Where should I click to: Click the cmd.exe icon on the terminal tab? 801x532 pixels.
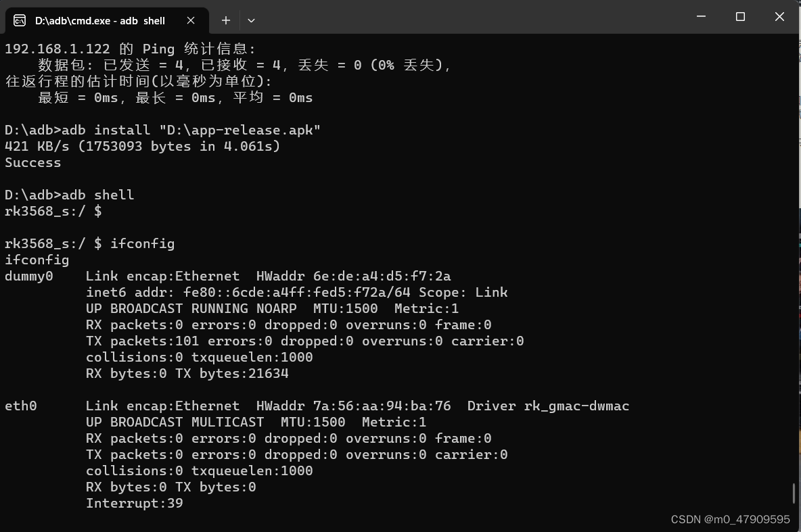click(x=19, y=20)
